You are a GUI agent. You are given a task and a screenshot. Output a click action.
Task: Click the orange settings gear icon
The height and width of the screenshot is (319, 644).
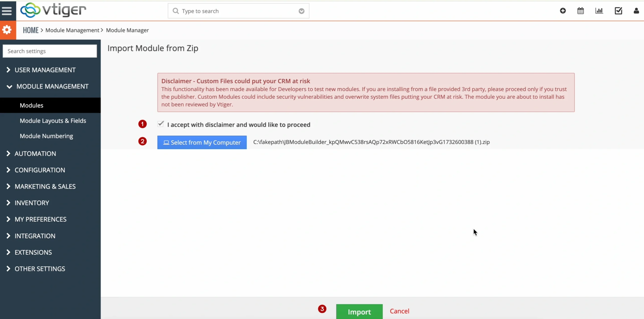(7, 30)
